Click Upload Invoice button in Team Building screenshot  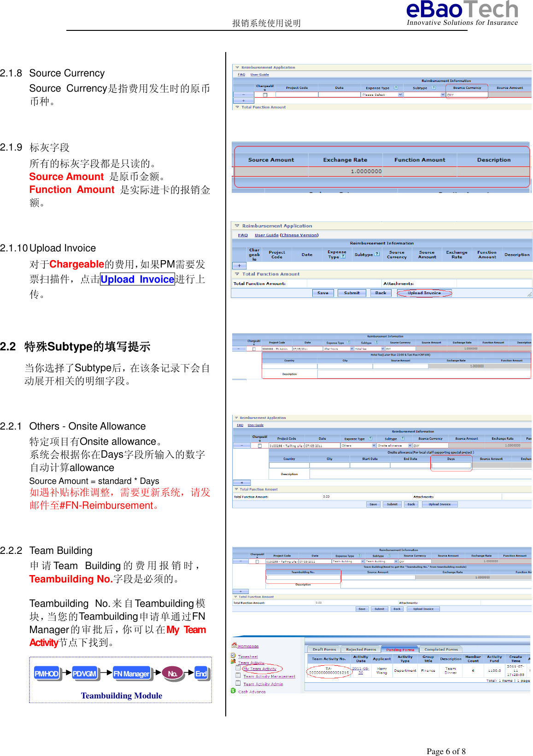pos(423,609)
